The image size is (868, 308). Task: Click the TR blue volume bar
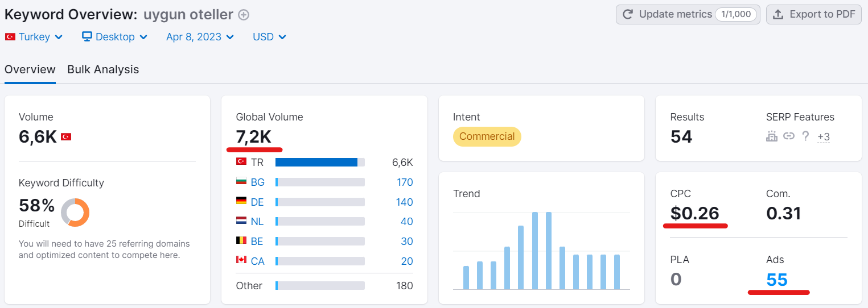click(x=316, y=163)
